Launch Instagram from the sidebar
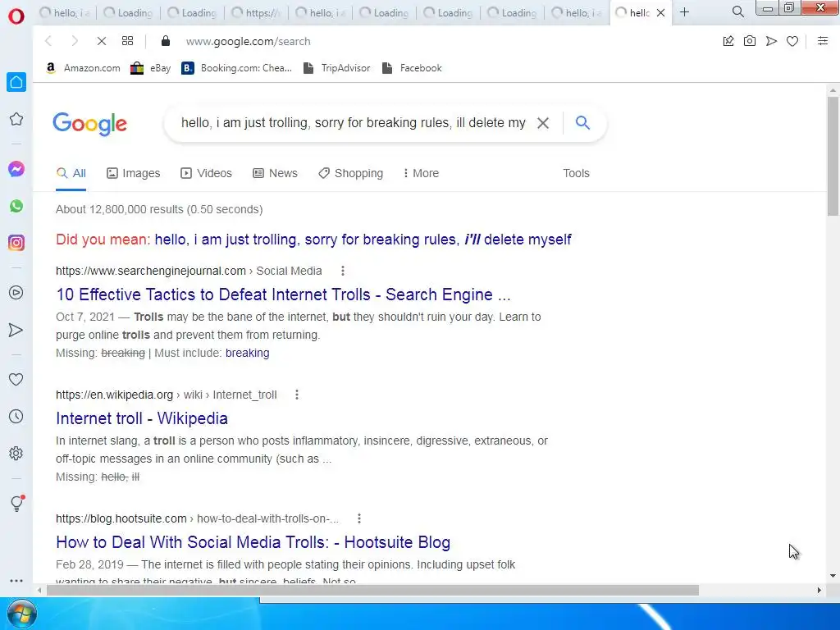This screenshot has height=630, width=840. point(16,243)
